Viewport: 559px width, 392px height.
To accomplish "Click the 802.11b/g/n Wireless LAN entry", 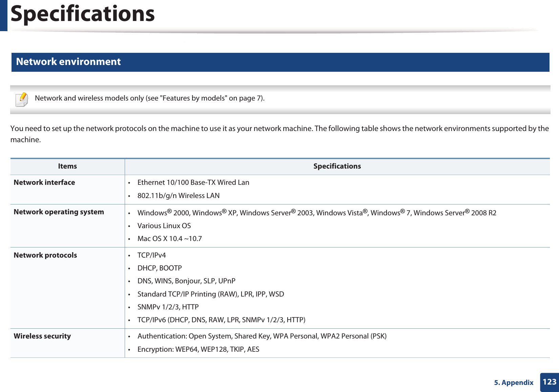I will coord(178,196).
